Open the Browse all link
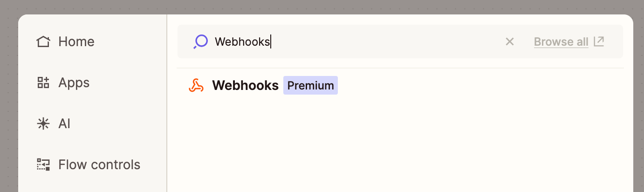644x192 pixels. 561,42
